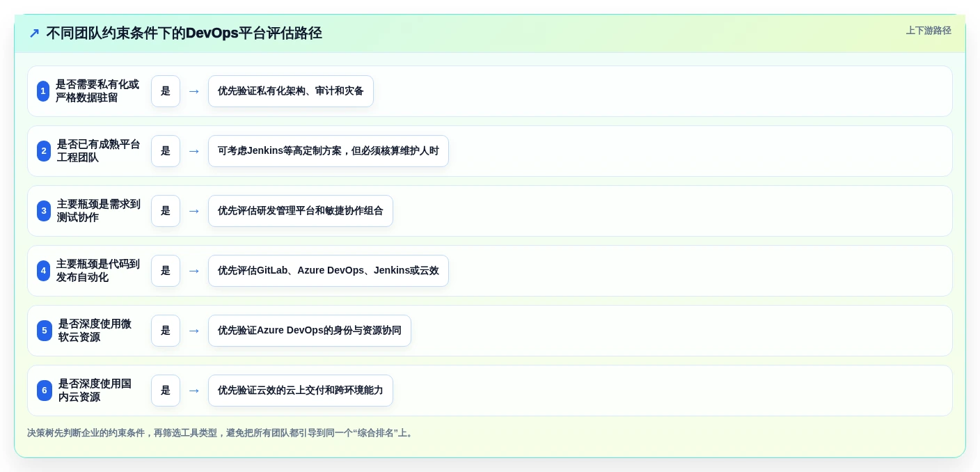
Task: Select the result 优先验证Azure DevOps的身份与资源协同
Action: 310,331
